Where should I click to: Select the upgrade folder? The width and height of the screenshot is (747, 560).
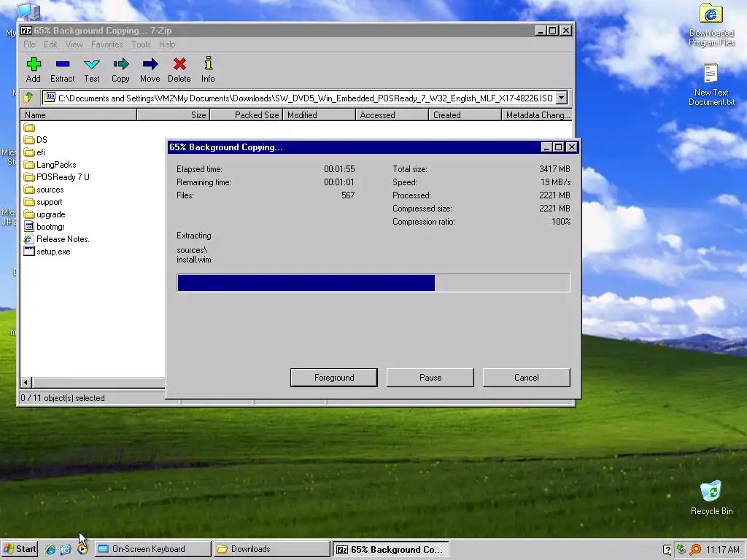(44, 214)
